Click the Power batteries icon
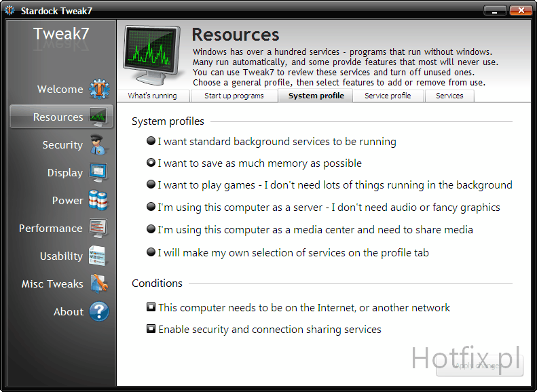Screen dimensions: 537x392 [x=98, y=200]
